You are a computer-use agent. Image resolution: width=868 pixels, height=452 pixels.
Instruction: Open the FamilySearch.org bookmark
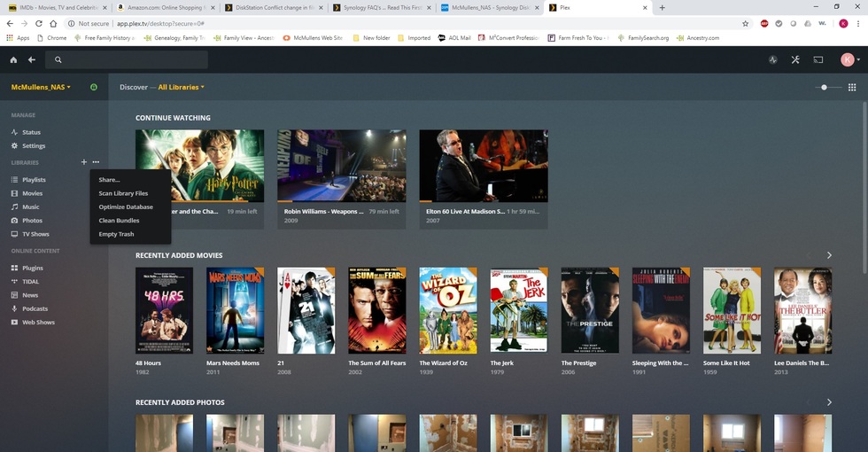point(643,38)
